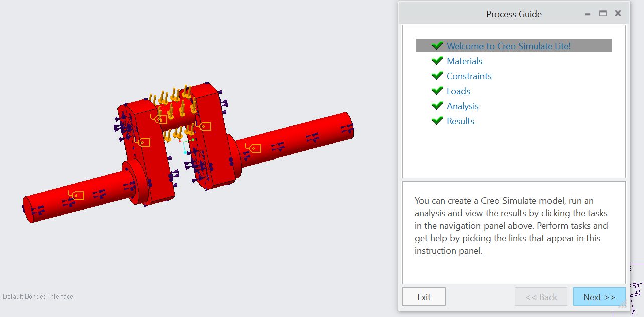The height and width of the screenshot is (317, 644).
Task: Select the material tag icon on left shaft
Action: (x=76, y=195)
